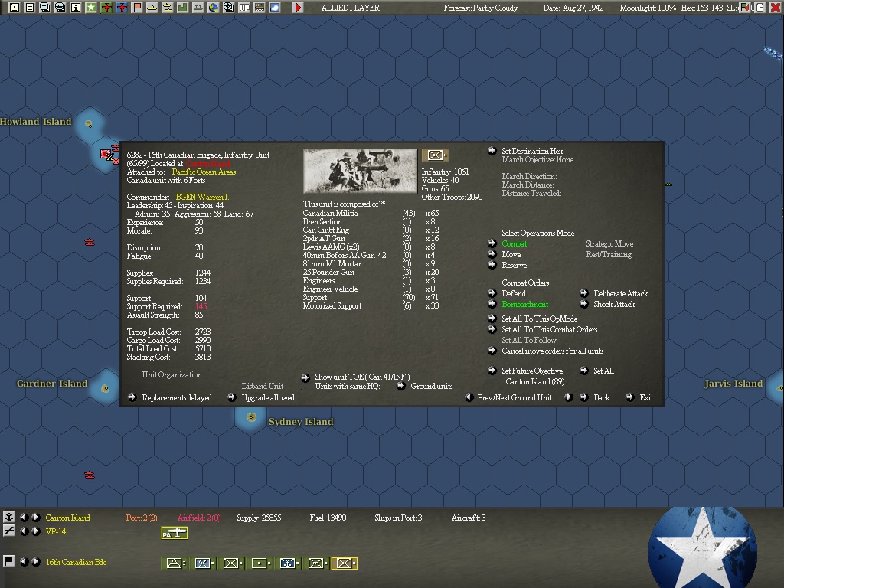The image size is (882, 588).
Task: Click the single yellow ship icon
Action: click(x=152, y=8)
